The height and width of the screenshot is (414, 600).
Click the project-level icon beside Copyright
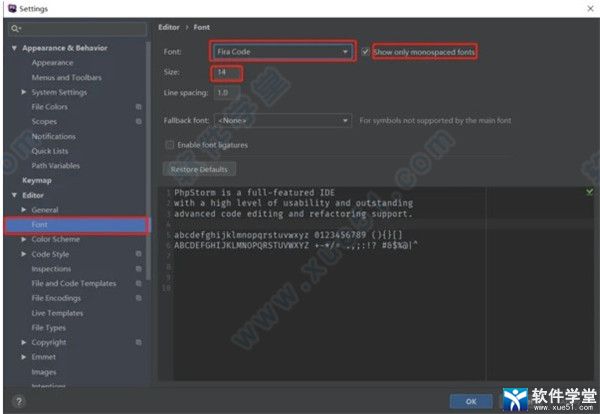click(139, 342)
